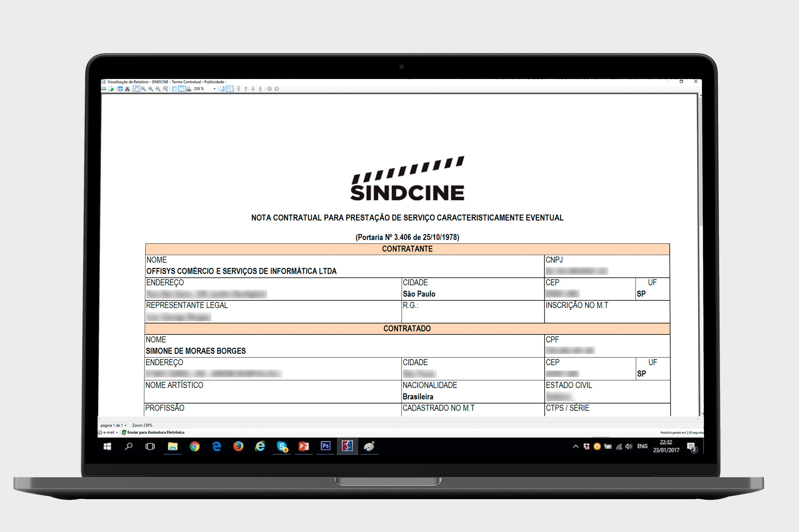Image resolution: width=799 pixels, height=532 pixels.
Task: Click the ENG language indicator
Action: coord(642,446)
